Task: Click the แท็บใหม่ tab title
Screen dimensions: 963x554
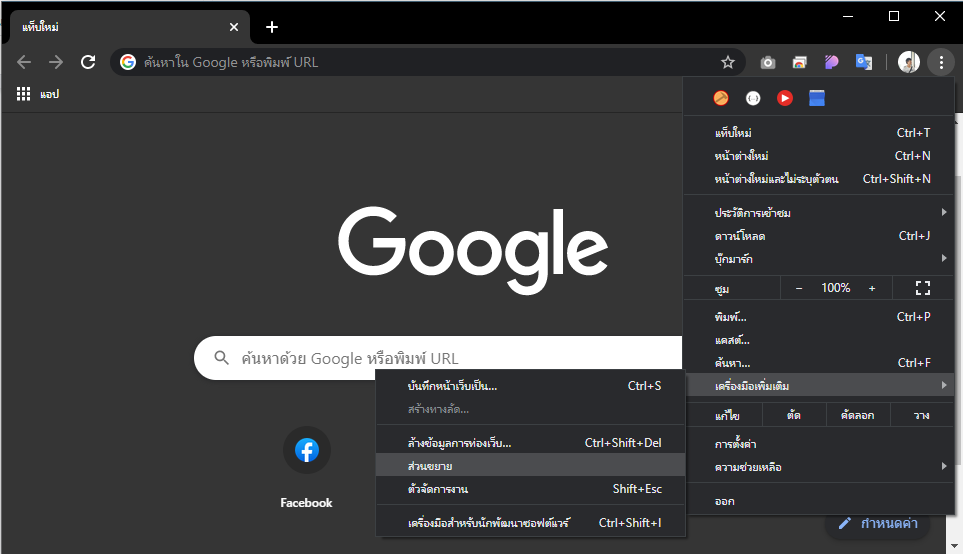Action: pyautogui.click(x=41, y=27)
